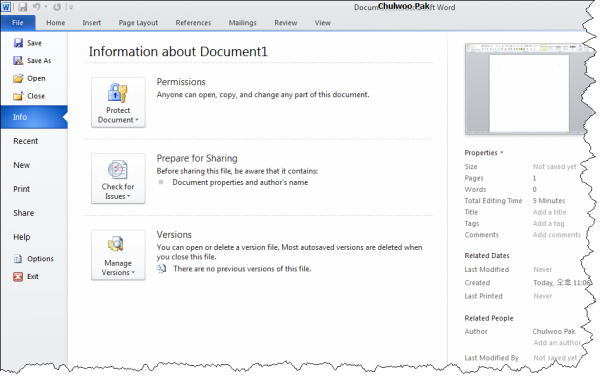
Task: Click the no previous versions document icon
Action: [161, 269]
